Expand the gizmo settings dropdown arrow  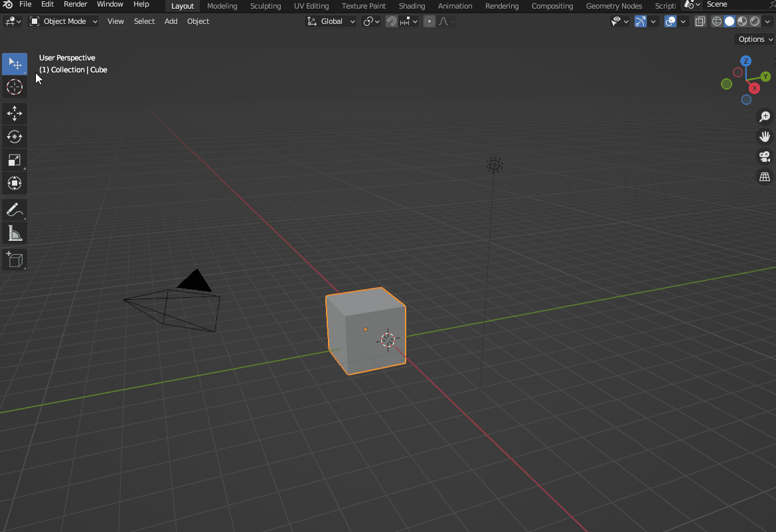coord(653,21)
